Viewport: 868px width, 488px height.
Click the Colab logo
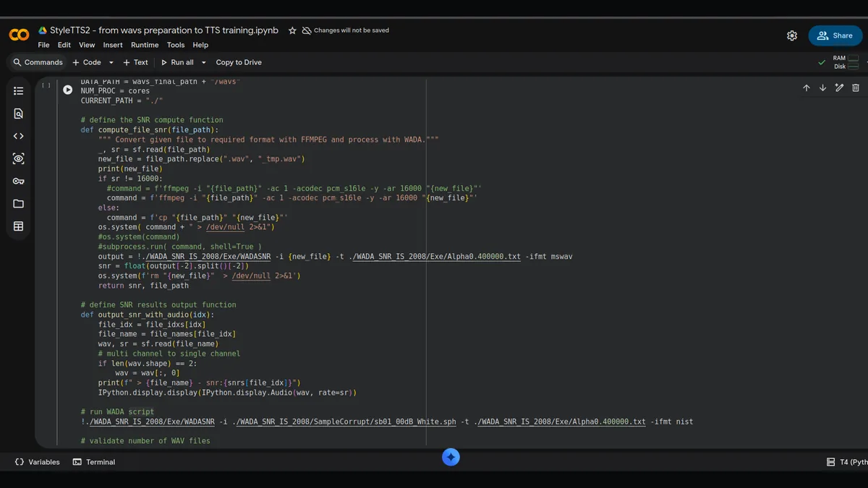pyautogui.click(x=19, y=35)
